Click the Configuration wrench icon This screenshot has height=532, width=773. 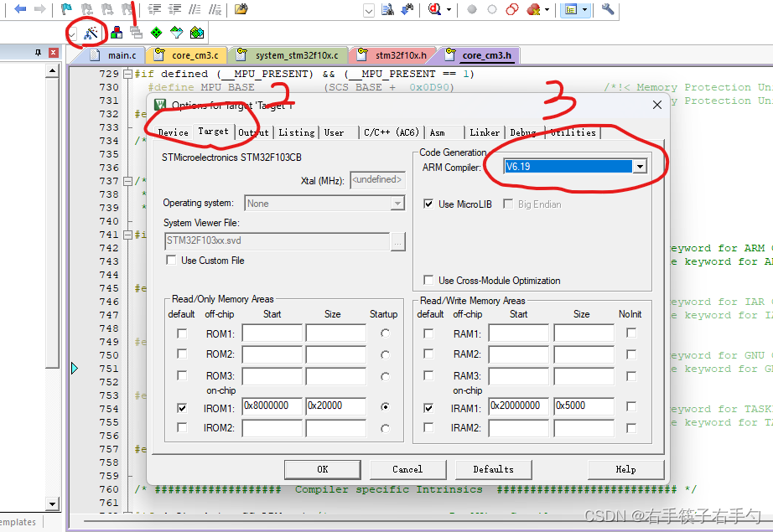pyautogui.click(x=609, y=9)
